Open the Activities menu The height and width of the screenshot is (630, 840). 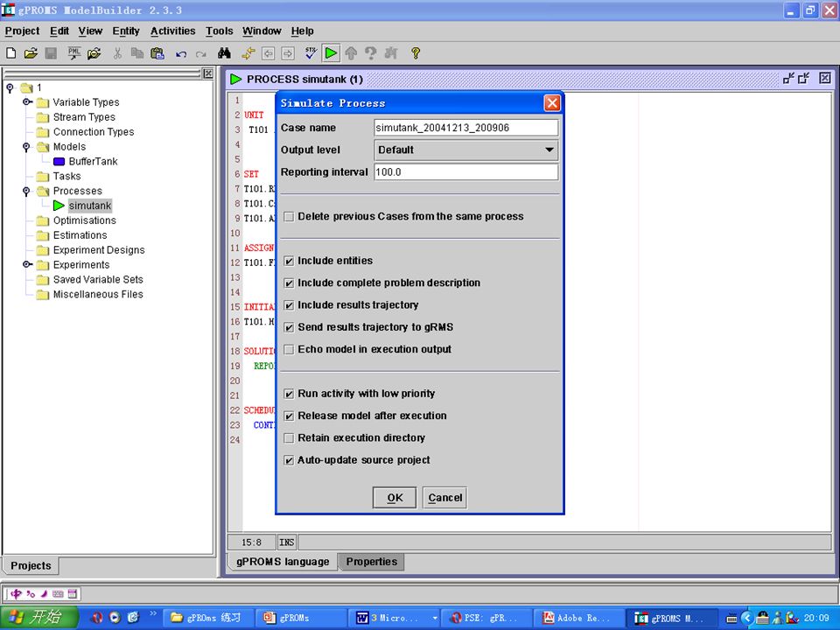click(x=172, y=31)
